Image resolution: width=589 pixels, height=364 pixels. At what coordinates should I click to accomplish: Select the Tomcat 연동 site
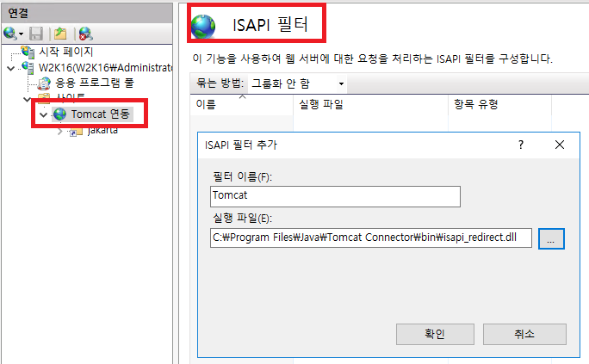point(100,114)
